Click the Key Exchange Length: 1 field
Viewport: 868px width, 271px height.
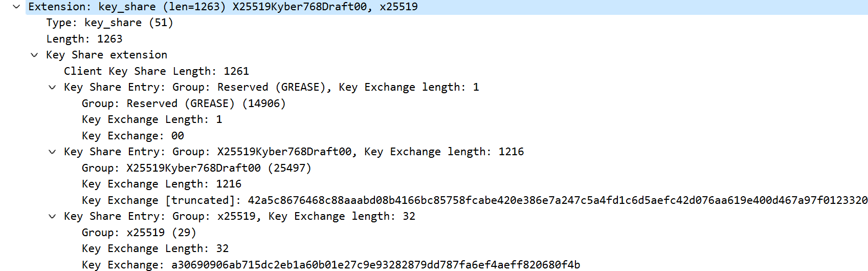[x=152, y=119]
